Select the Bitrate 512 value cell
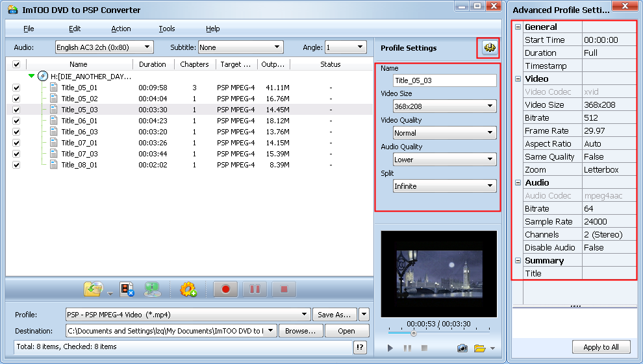This screenshot has width=643, height=364. point(609,118)
